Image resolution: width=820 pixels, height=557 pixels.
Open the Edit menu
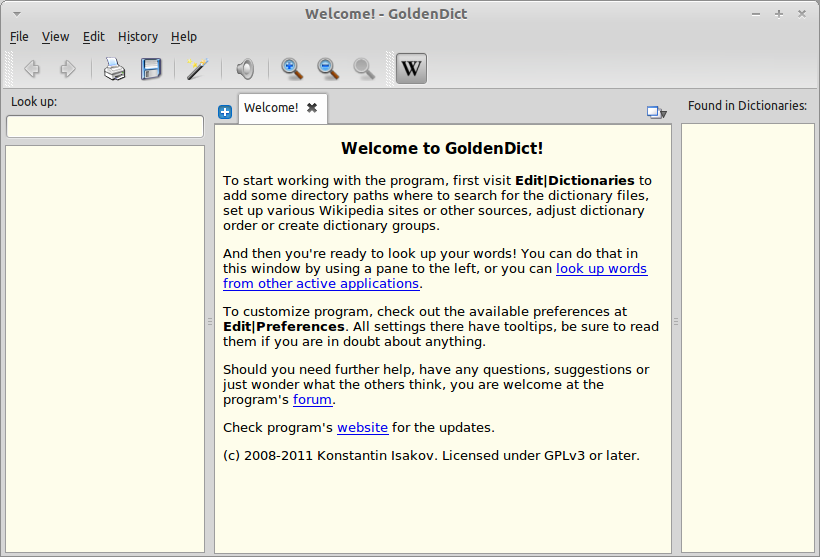pos(94,37)
